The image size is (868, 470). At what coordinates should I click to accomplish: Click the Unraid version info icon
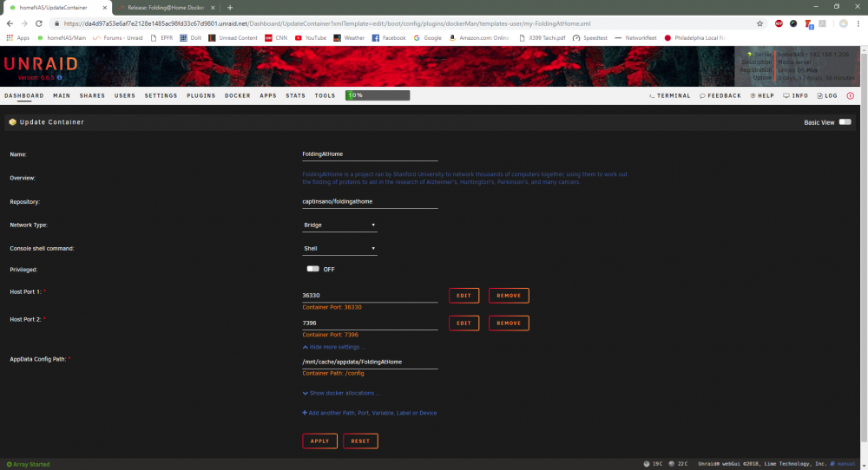click(59, 77)
